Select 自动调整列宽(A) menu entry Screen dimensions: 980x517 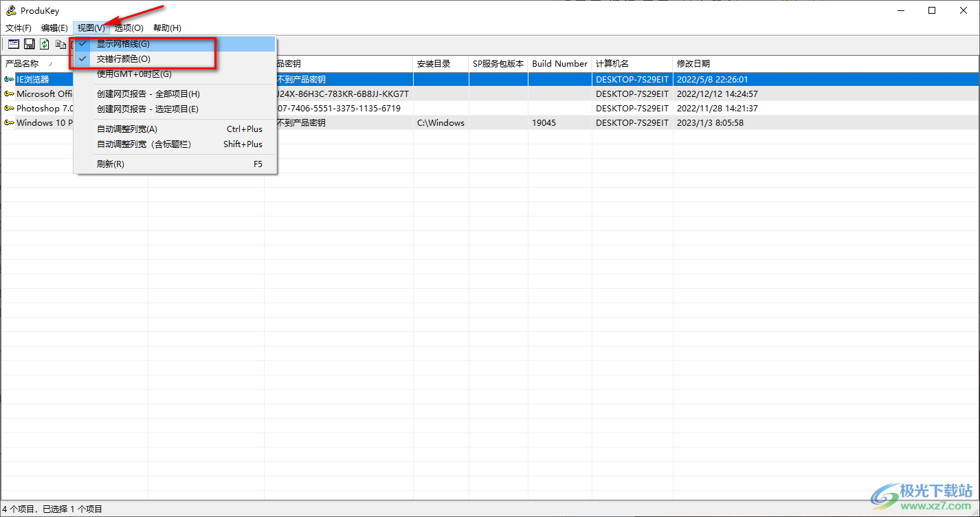tap(175, 129)
